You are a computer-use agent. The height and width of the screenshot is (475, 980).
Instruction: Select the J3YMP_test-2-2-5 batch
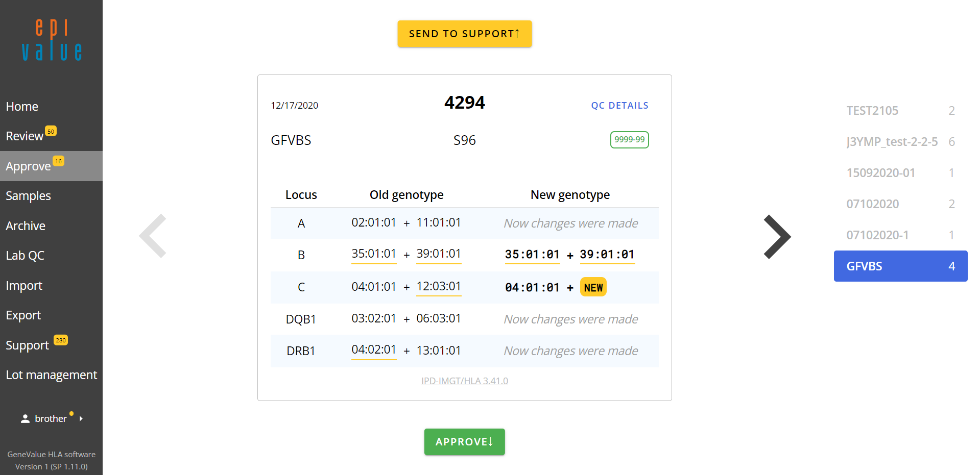(892, 142)
